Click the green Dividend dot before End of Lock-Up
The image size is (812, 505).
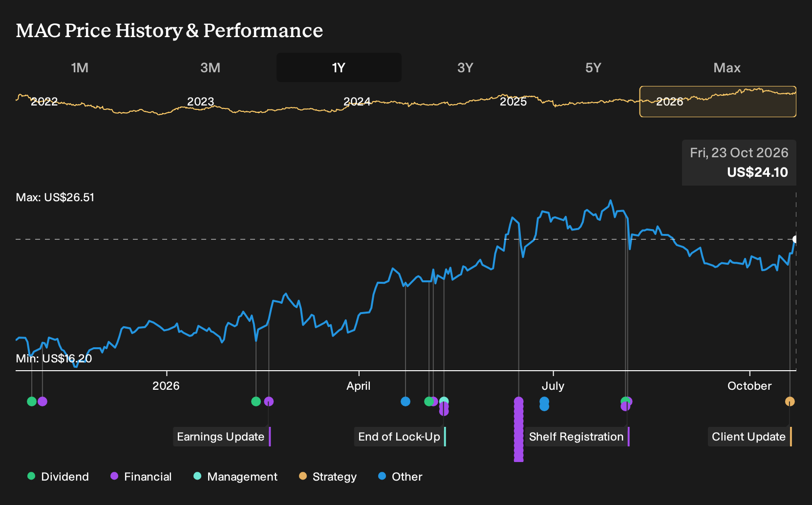pos(428,401)
